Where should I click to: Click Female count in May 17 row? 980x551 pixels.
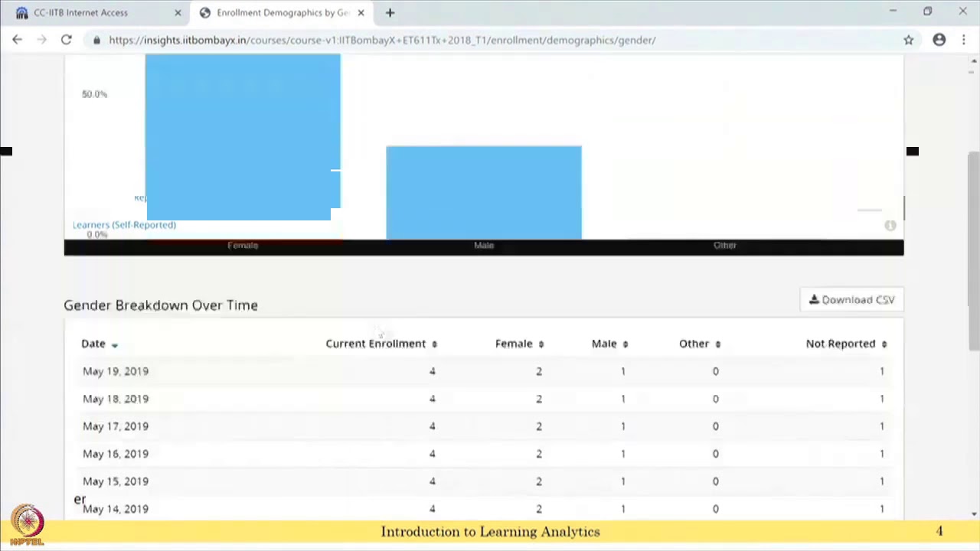coord(539,426)
